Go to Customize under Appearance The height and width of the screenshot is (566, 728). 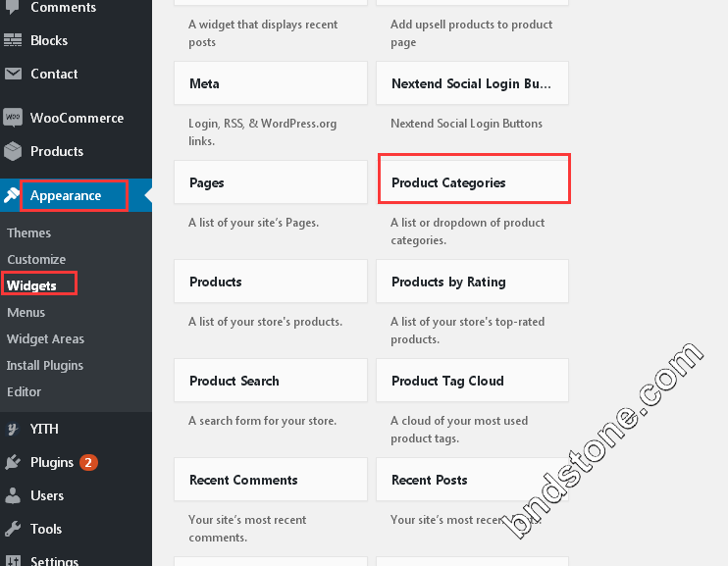(36, 259)
